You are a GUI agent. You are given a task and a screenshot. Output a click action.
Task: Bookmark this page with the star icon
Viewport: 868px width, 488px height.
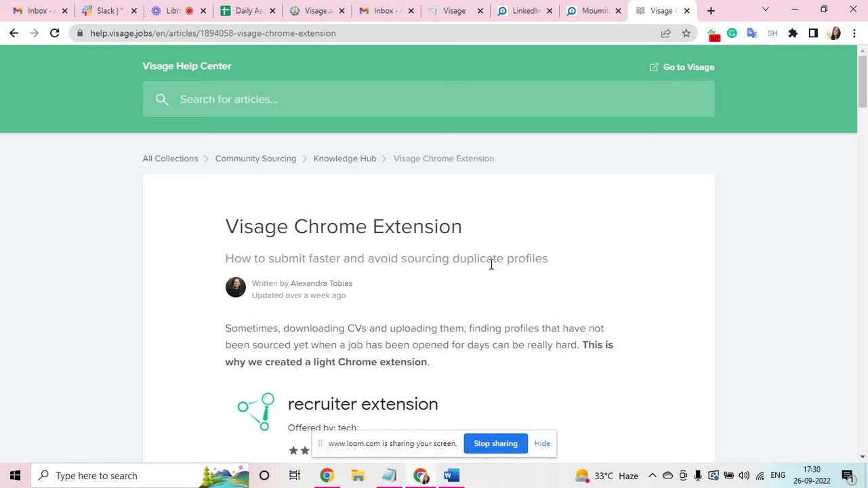686,33
